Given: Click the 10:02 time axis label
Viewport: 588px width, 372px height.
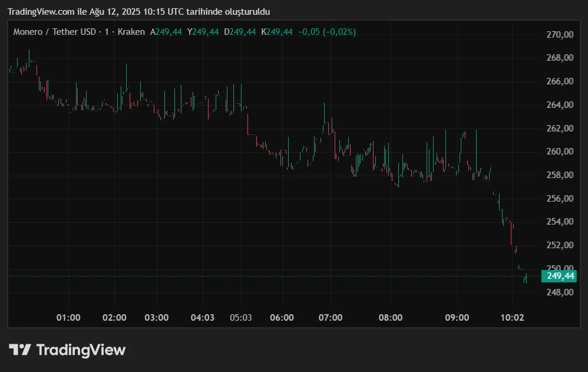Looking at the screenshot, I should (x=512, y=318).
